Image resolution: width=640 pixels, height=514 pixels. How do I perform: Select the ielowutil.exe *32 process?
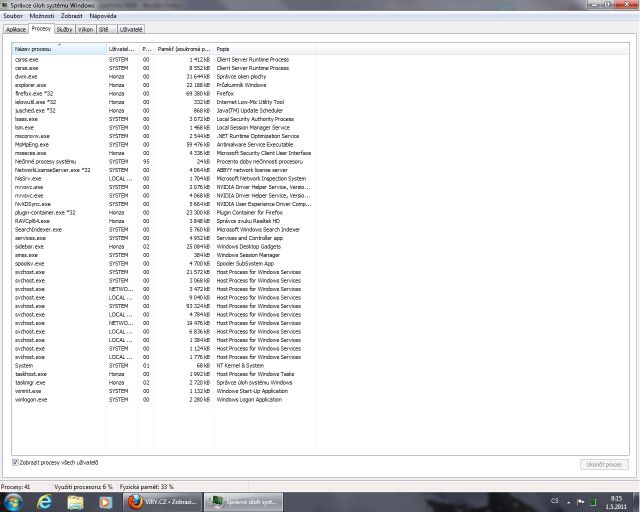pyautogui.click(x=163, y=102)
